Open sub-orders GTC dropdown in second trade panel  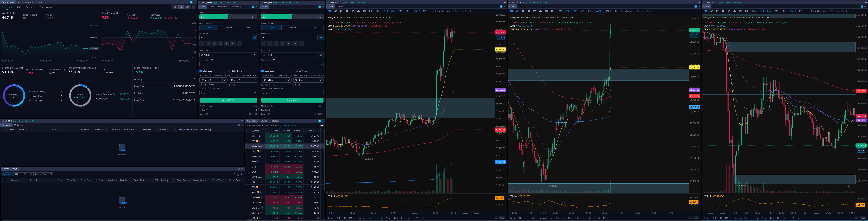(x=292, y=92)
